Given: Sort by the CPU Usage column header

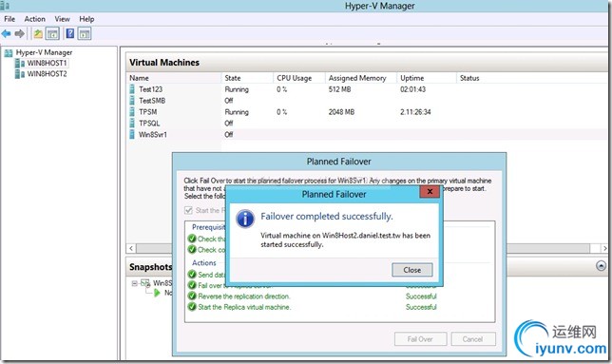Looking at the screenshot, I should 299,78.
